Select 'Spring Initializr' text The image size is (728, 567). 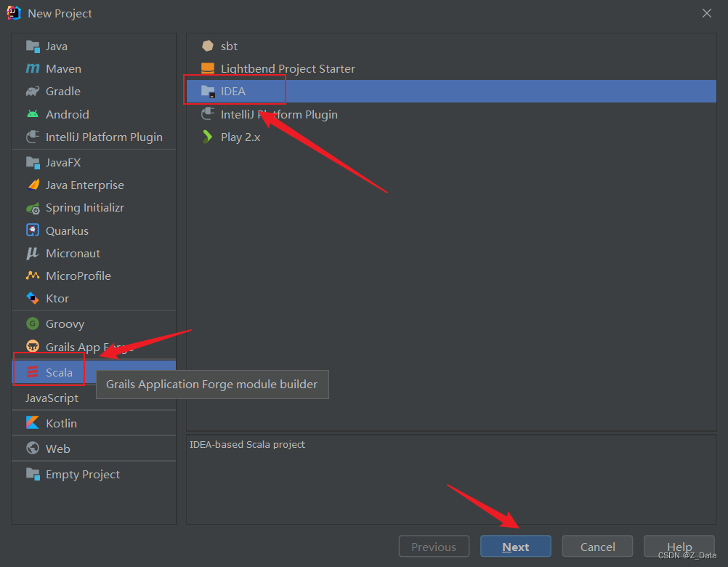tap(85, 208)
